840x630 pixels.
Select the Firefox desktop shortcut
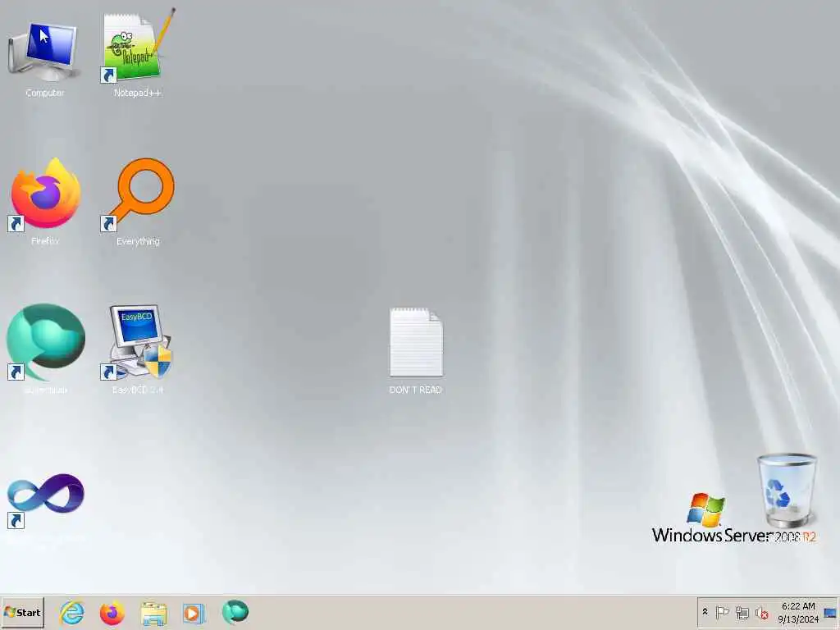(46, 201)
